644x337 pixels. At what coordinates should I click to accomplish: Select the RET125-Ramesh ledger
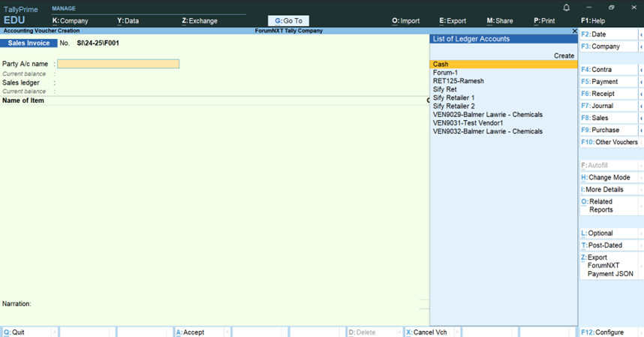pos(504,81)
